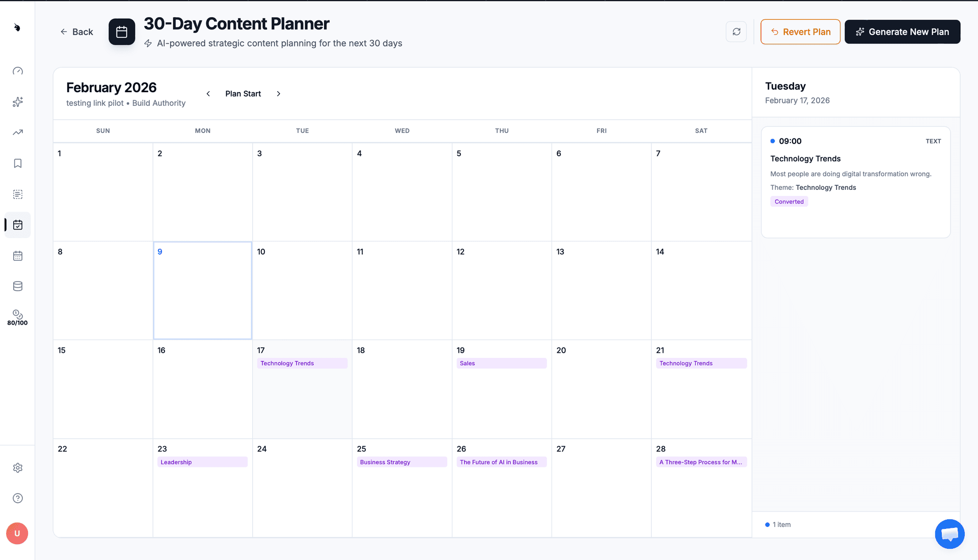
Task: Open the trending analytics sidebar icon
Action: 18,132
